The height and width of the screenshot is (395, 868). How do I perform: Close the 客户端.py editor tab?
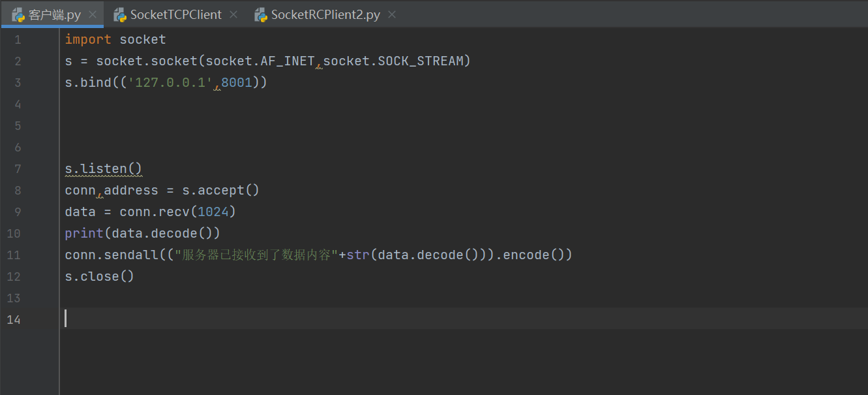(x=92, y=14)
